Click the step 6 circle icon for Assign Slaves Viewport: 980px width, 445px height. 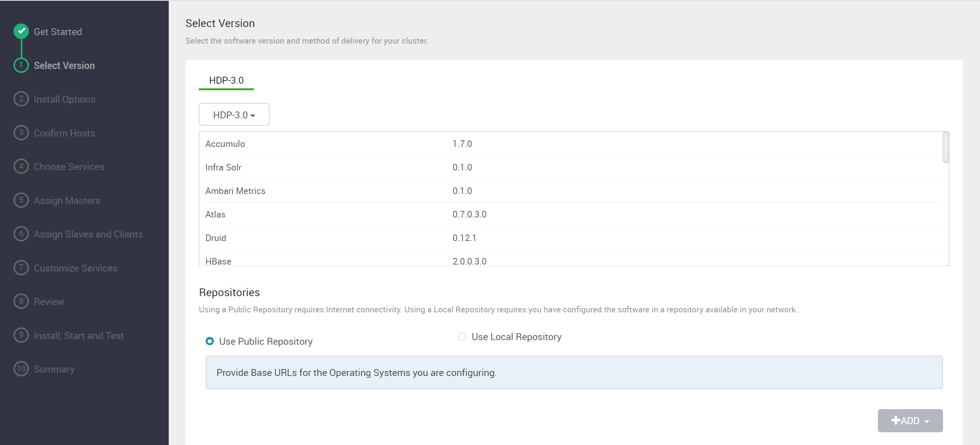tap(21, 234)
